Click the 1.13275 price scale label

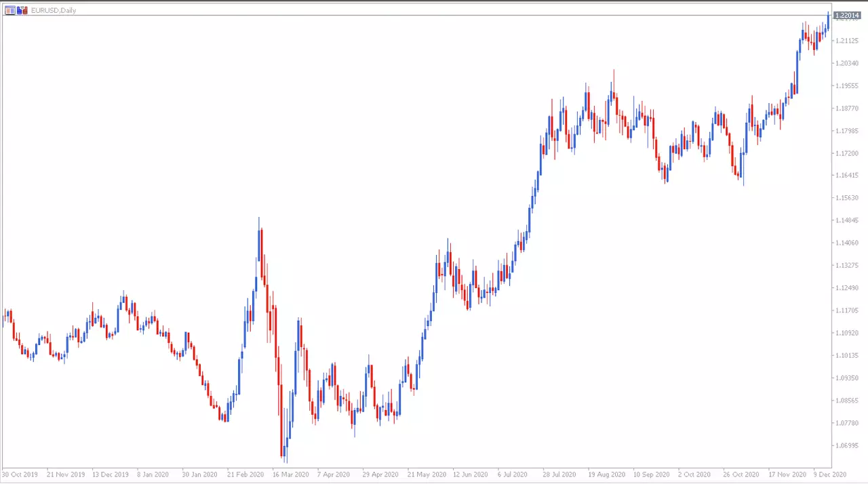point(848,265)
